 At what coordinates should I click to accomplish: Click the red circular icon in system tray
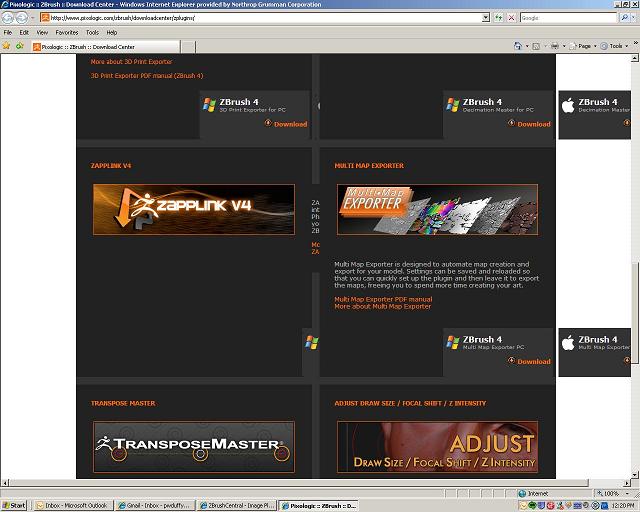(x=550, y=505)
